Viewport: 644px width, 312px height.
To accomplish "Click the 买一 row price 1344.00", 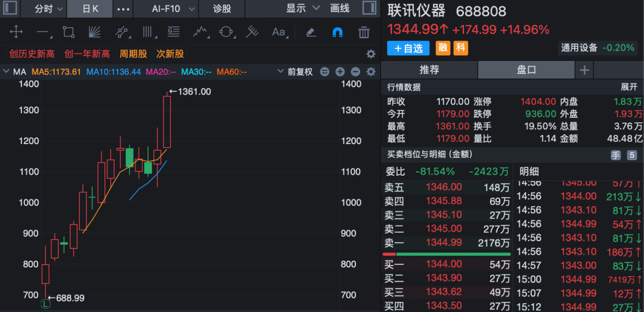I will pos(444,264).
